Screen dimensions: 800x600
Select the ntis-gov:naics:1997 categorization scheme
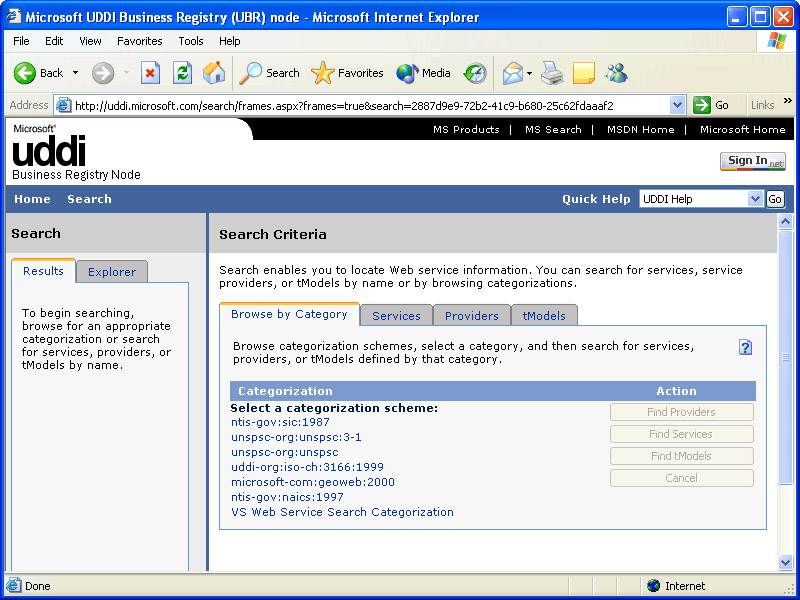[x=287, y=497]
